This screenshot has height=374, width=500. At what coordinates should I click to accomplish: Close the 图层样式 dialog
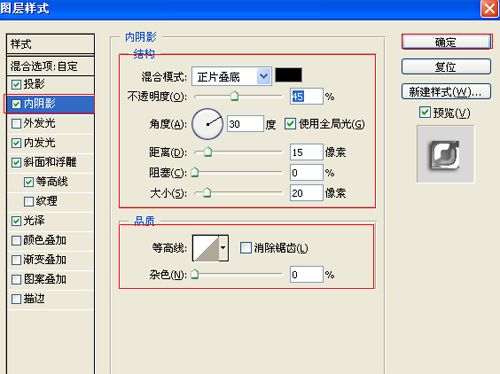pos(489,8)
